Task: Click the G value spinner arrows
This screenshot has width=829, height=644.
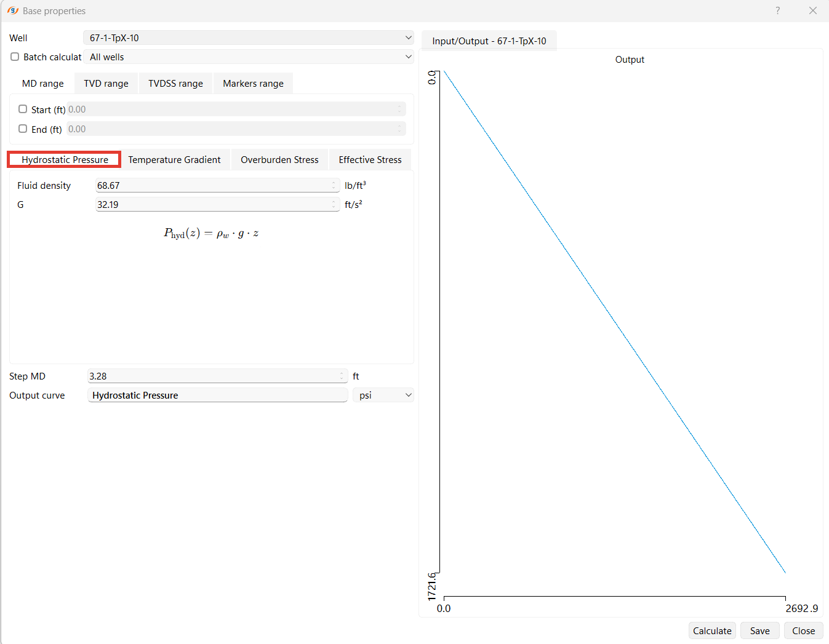Action: point(334,204)
